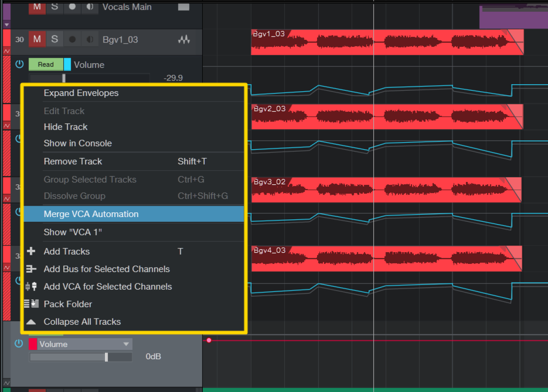The height and width of the screenshot is (392, 548).
Task: Toggle power on the 0dB Volume lane
Action: click(x=19, y=344)
